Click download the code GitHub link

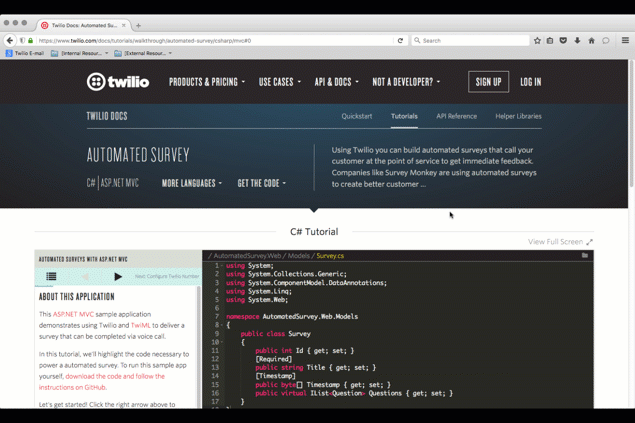pos(102,382)
